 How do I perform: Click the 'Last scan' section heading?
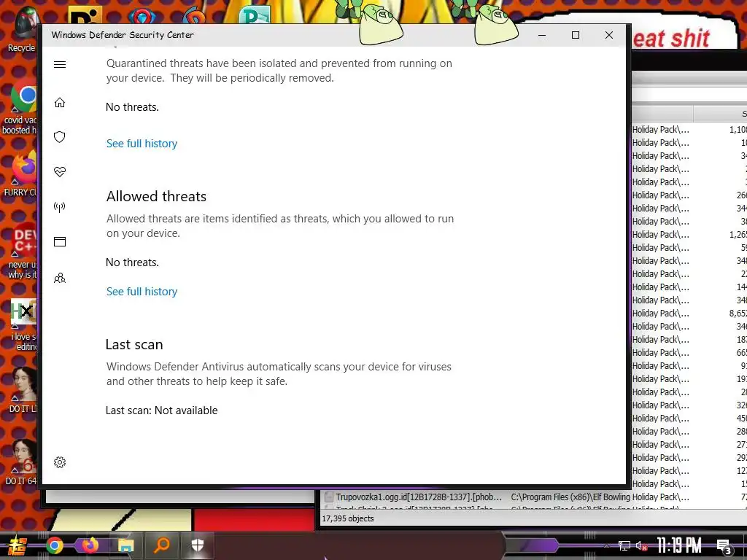(134, 344)
